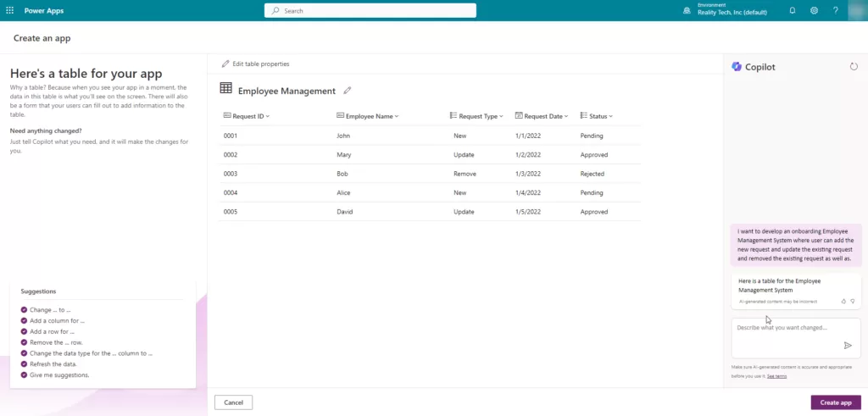
Task: Send the Copilot message arrow
Action: [x=847, y=345]
